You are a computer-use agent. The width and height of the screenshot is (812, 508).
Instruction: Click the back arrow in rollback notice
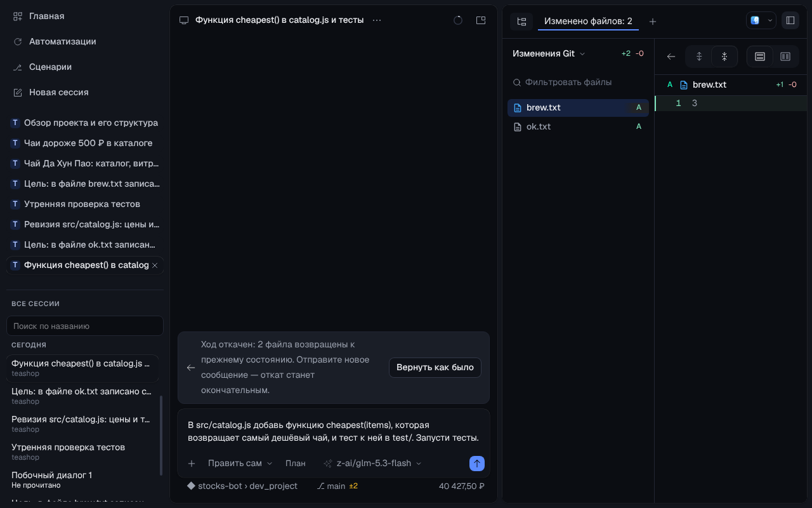pos(190,368)
